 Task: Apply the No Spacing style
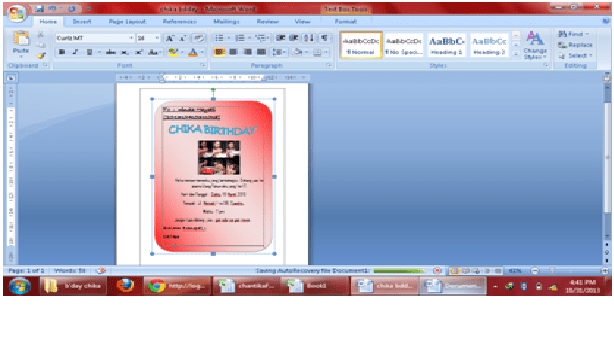coord(403,45)
